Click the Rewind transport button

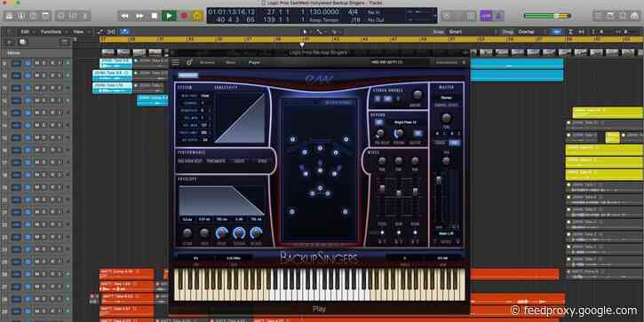pyautogui.click(x=125, y=16)
